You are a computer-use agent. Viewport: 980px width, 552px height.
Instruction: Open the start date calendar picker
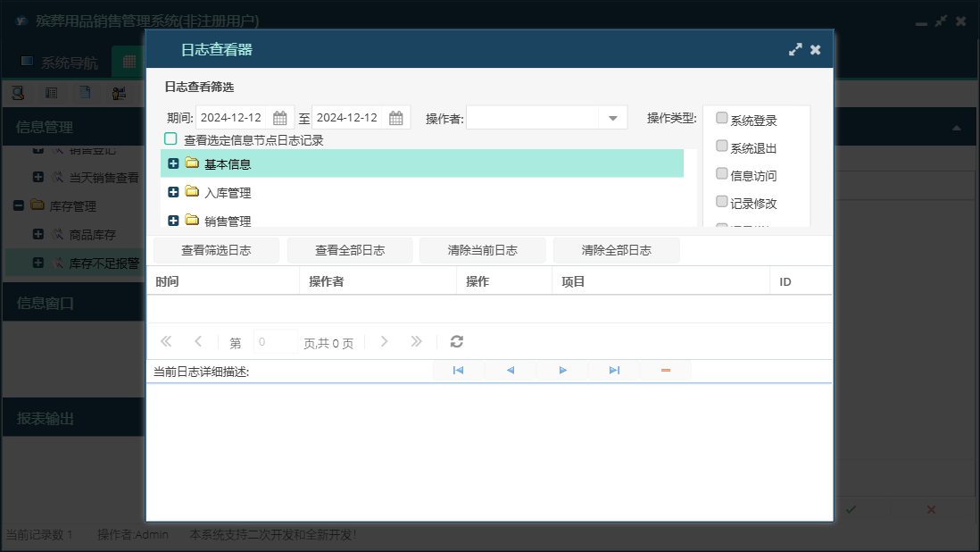[280, 118]
